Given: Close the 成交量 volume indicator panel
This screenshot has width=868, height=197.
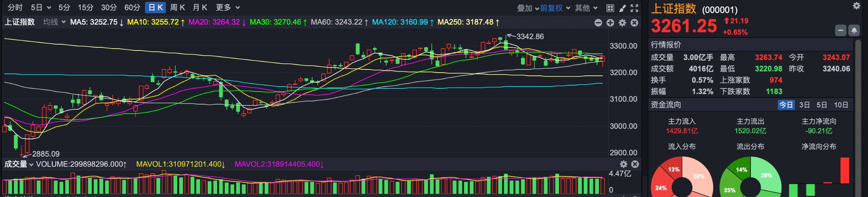Looking at the screenshot, I should tap(635, 164).
